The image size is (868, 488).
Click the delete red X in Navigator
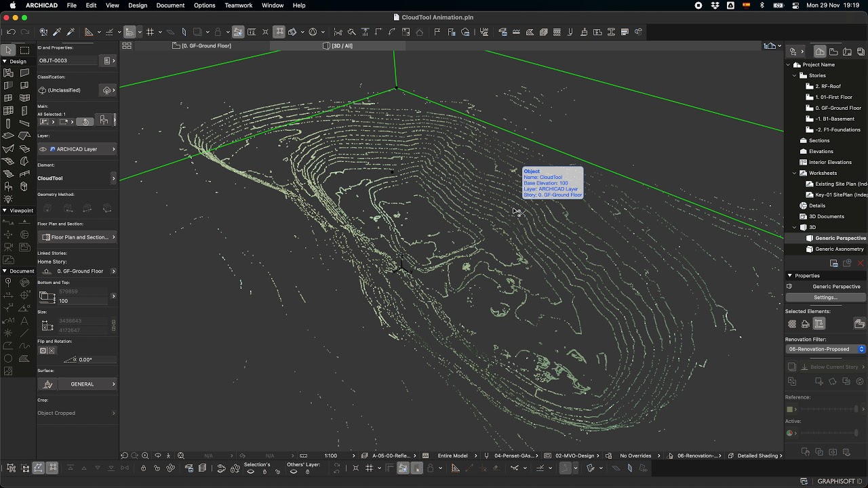pos(861,263)
